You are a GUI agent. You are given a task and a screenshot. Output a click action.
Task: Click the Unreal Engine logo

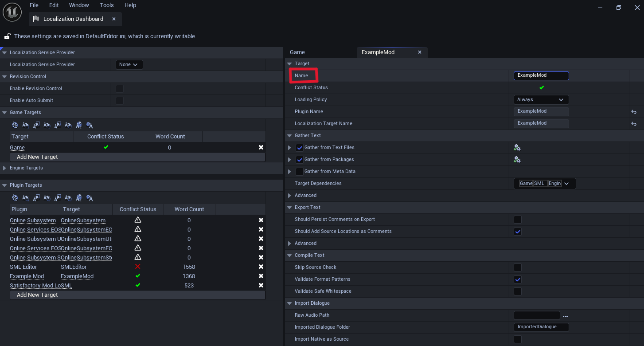[x=12, y=12]
